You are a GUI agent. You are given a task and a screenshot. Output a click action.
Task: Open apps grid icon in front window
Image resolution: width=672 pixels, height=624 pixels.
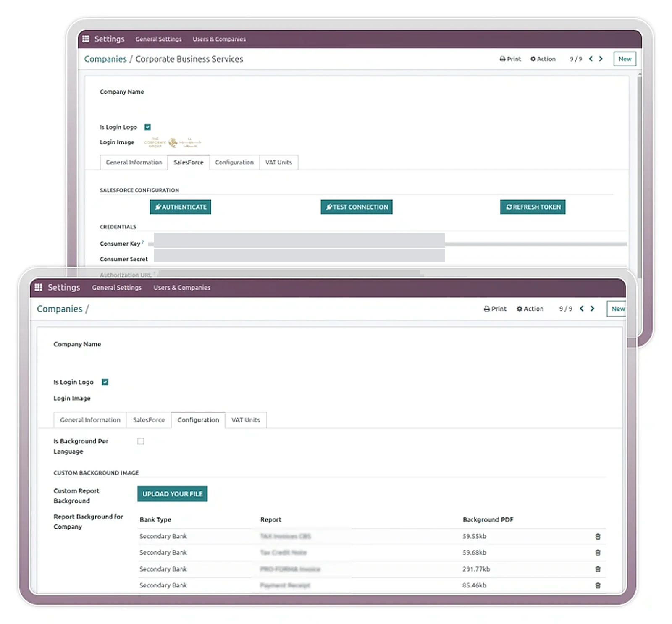(x=38, y=287)
